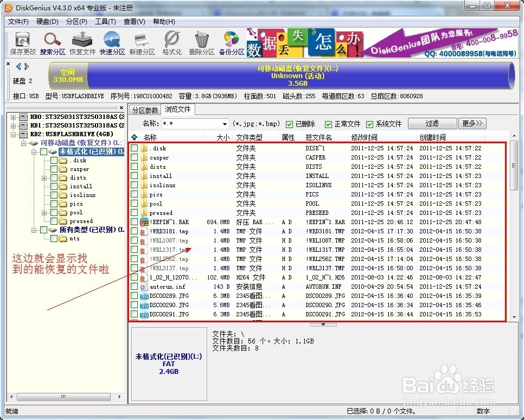Screen dimensions: 524x420
Task: Click the DiskGenius advertisement banner
Action: pos(382,43)
